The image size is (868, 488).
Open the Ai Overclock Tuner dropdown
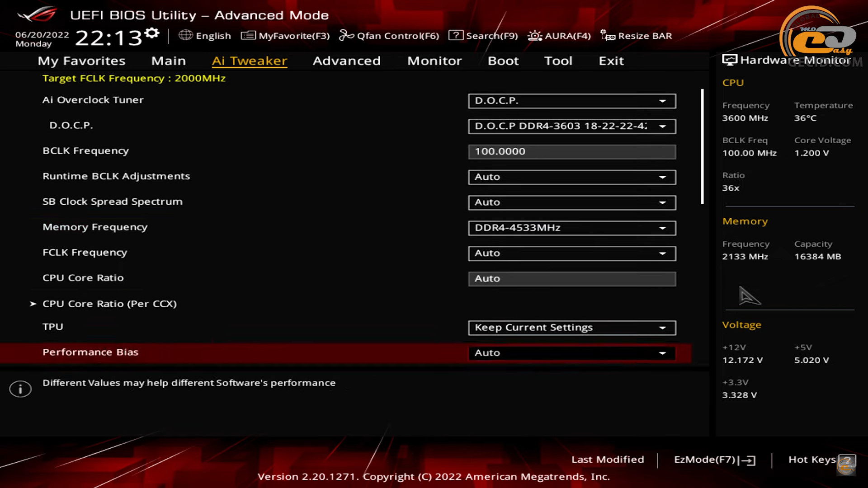click(572, 101)
